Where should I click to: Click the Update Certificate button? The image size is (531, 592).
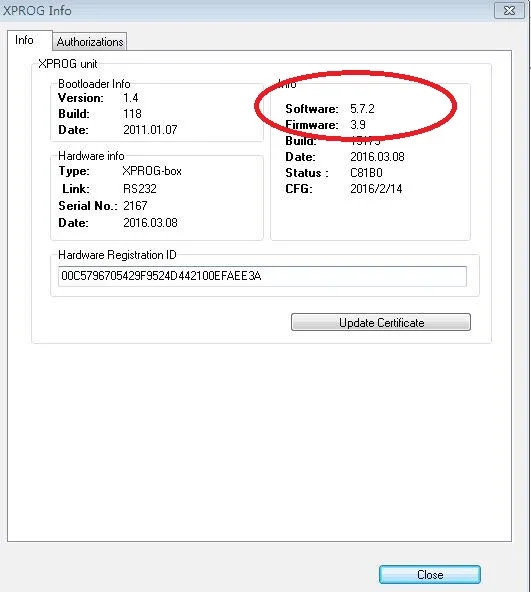coord(381,322)
